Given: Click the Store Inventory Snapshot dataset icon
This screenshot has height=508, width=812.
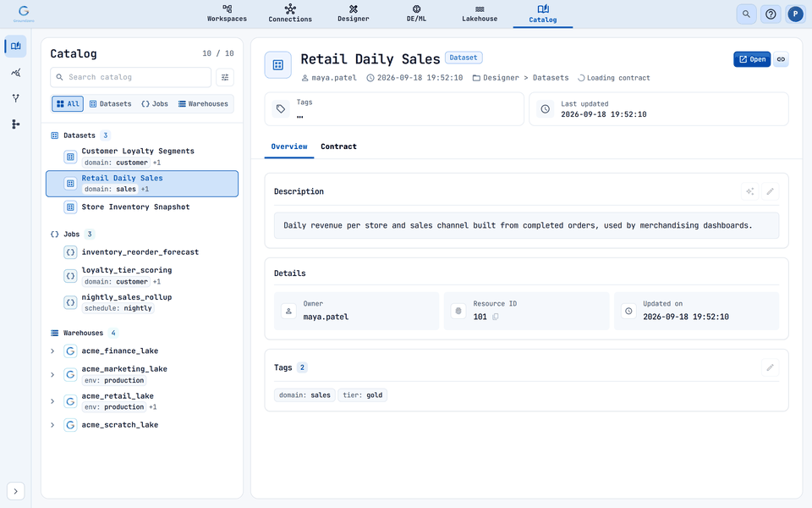Looking at the screenshot, I should 70,207.
